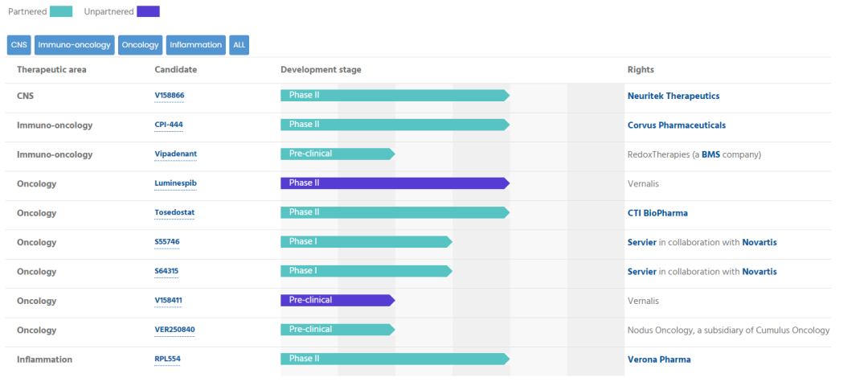Click the Development stage column header

tap(321, 70)
